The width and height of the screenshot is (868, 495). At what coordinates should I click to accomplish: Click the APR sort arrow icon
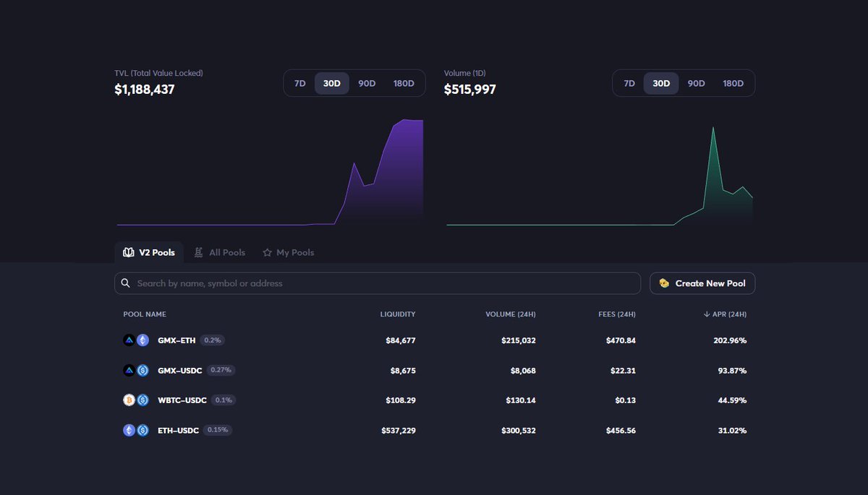[707, 314]
